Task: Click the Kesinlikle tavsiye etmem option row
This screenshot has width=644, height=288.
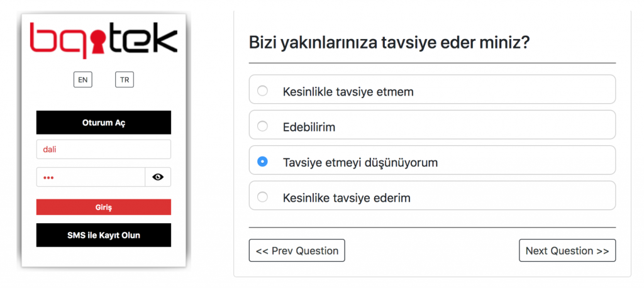Action: click(x=432, y=89)
